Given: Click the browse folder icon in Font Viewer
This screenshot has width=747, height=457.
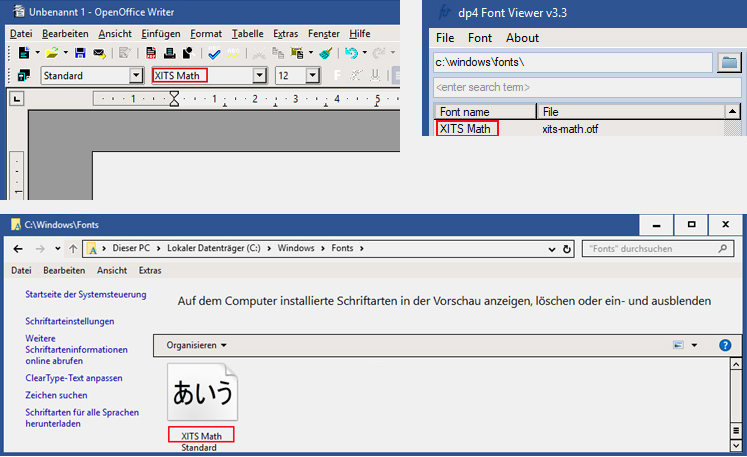Looking at the screenshot, I should (x=729, y=63).
